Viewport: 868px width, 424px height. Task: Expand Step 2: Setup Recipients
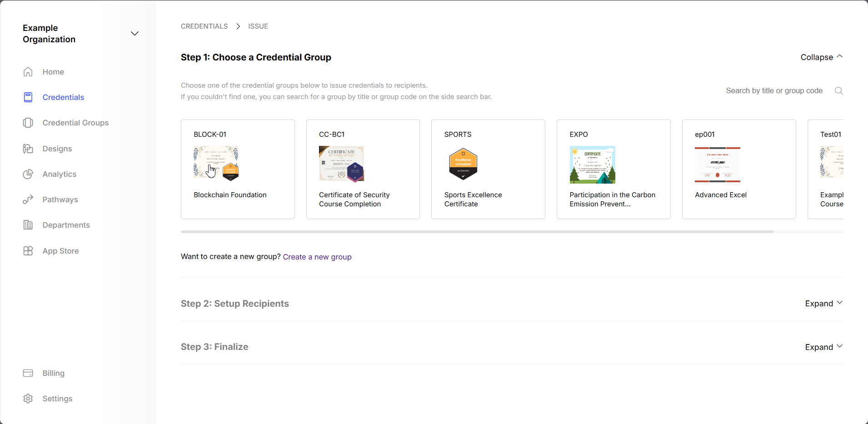point(823,303)
